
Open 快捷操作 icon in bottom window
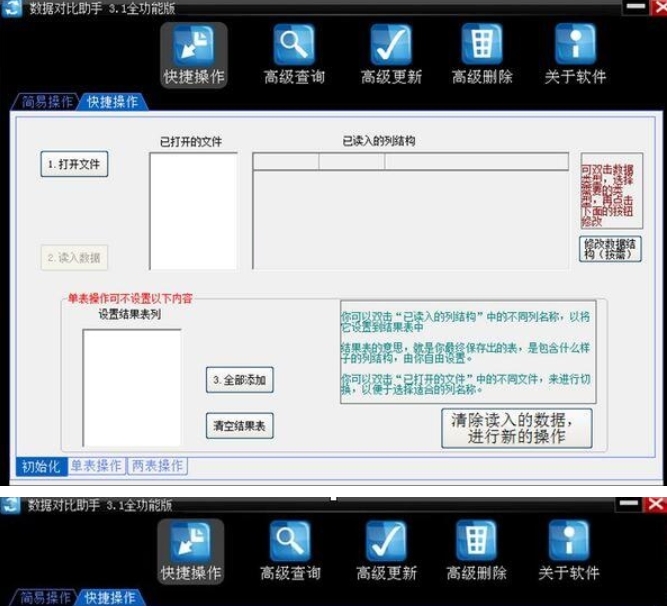(x=191, y=552)
